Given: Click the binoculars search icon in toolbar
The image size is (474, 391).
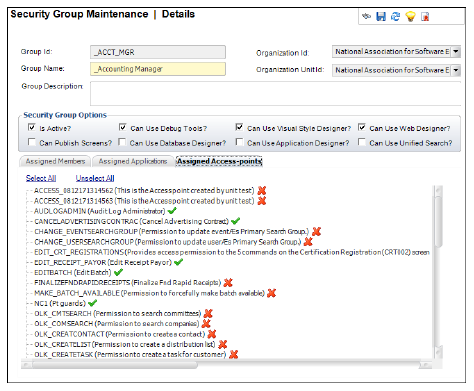Looking at the screenshot, I should [x=366, y=16].
